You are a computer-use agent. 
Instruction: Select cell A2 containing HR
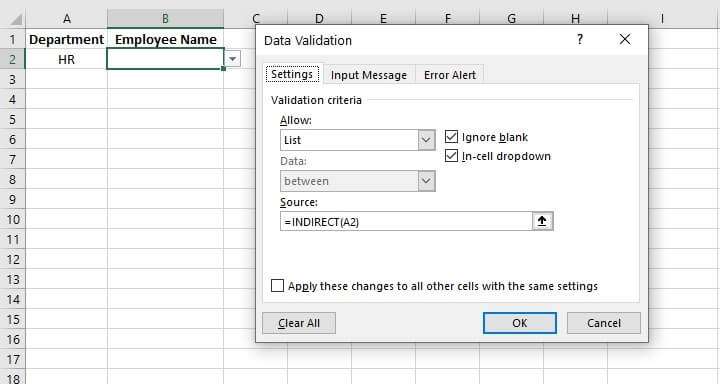coord(67,59)
